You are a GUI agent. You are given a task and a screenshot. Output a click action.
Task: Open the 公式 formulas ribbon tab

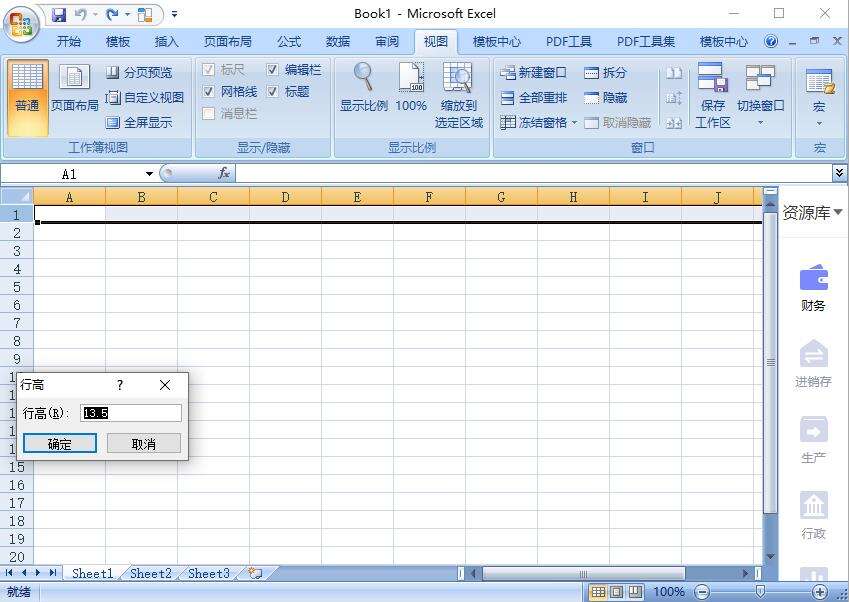pyautogui.click(x=289, y=42)
